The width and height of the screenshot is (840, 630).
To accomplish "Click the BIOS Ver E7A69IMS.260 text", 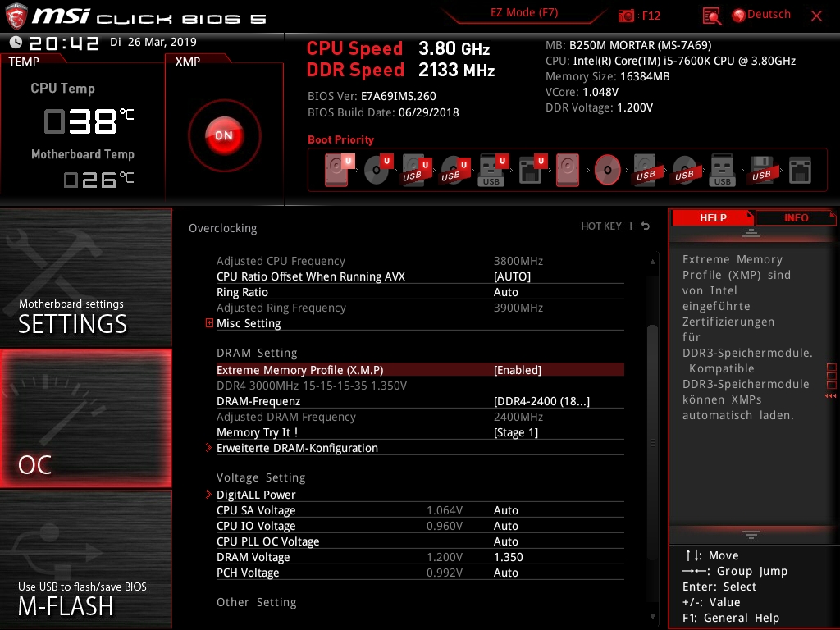I will 372,97.
